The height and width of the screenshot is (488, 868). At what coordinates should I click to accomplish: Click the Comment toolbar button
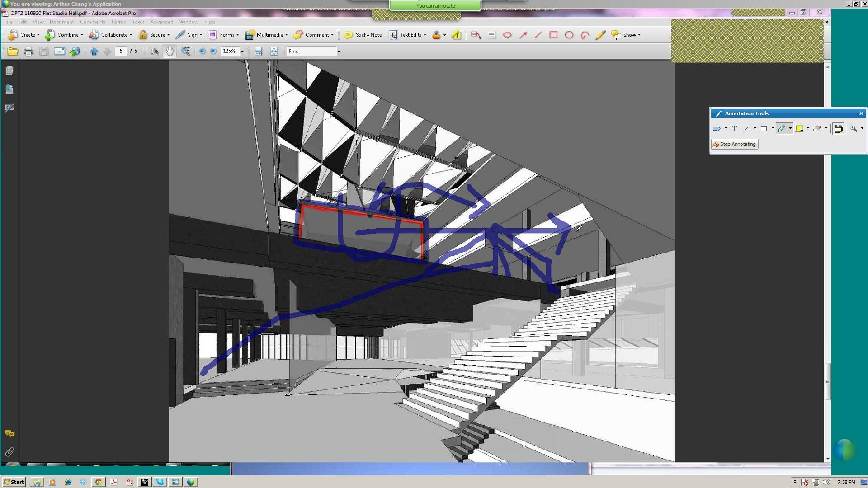[313, 35]
